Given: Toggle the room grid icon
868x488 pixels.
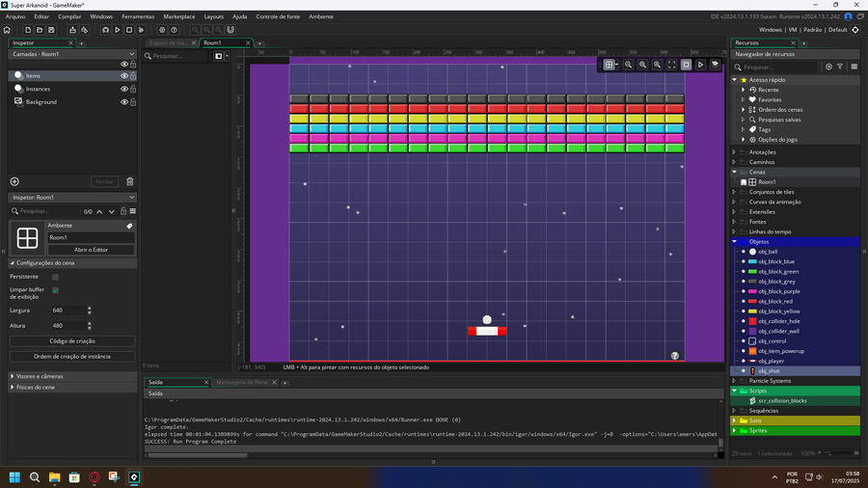Looking at the screenshot, I should [x=609, y=65].
